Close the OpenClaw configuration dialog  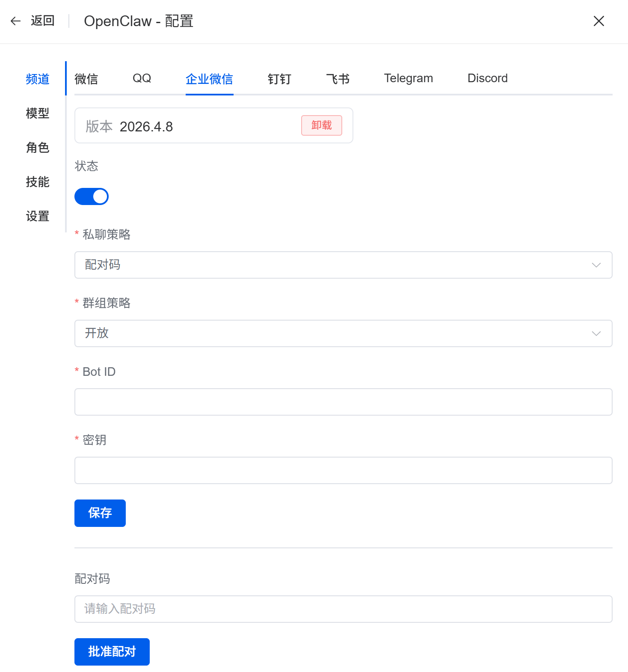coord(598,21)
